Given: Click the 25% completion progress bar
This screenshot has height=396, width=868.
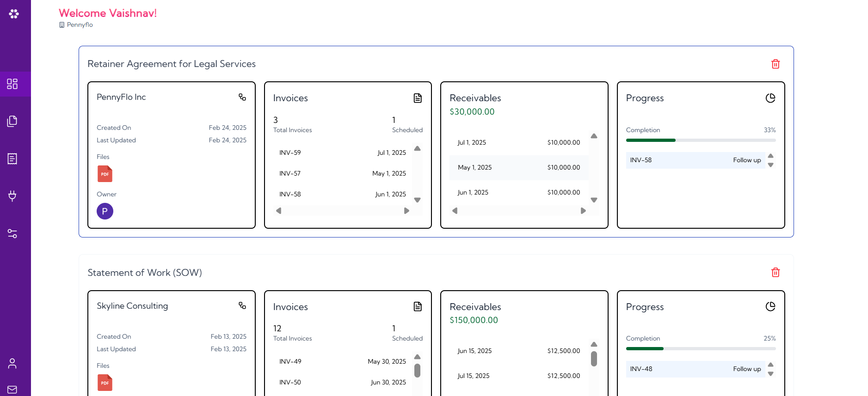Looking at the screenshot, I should point(701,349).
